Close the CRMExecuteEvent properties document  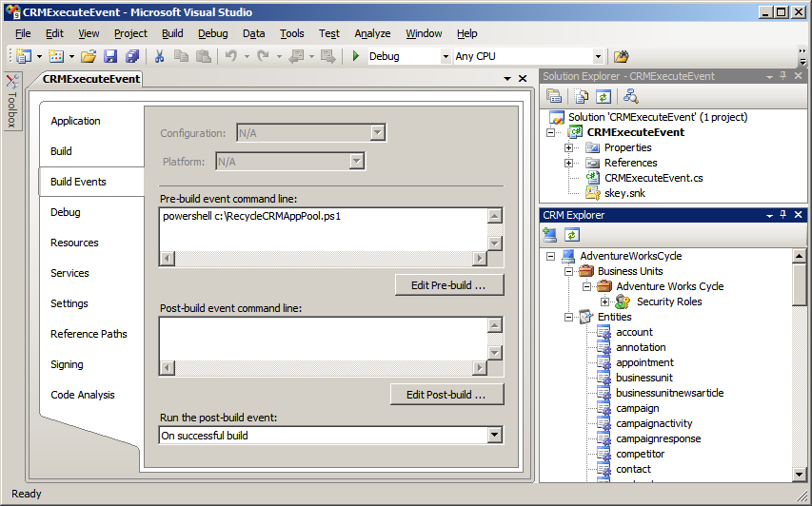[523, 79]
